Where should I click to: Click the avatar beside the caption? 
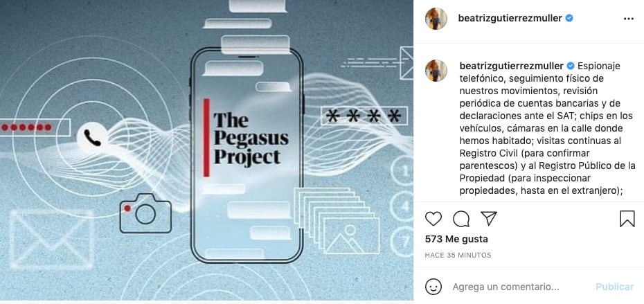tap(436, 70)
